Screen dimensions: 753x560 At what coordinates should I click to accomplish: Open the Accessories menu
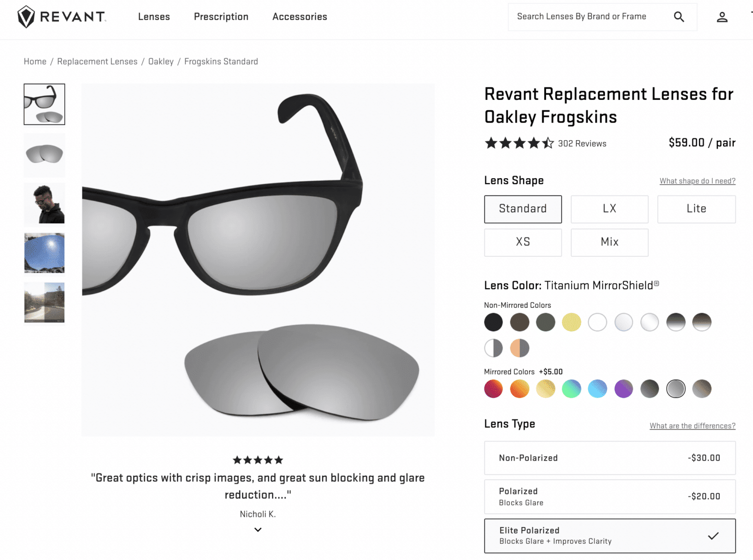click(300, 17)
